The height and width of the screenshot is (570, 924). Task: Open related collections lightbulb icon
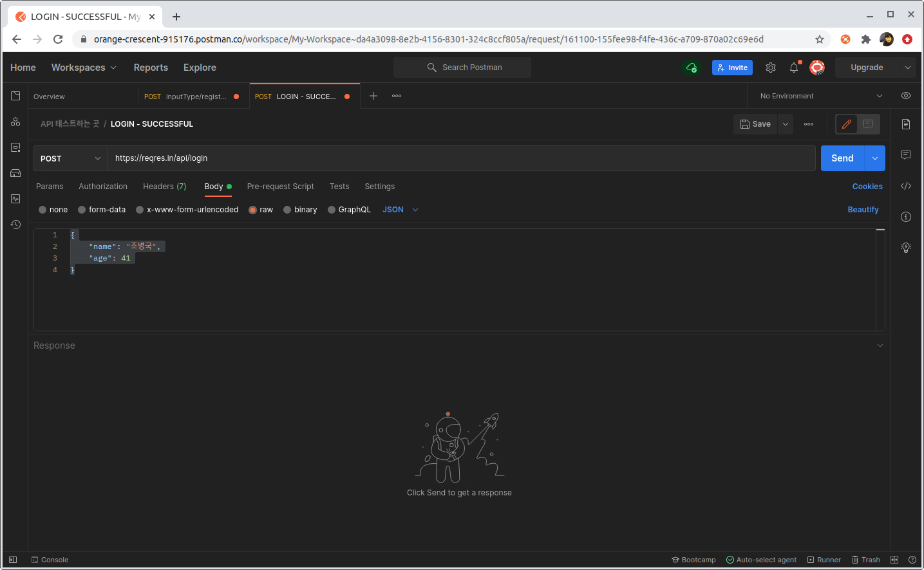click(906, 248)
